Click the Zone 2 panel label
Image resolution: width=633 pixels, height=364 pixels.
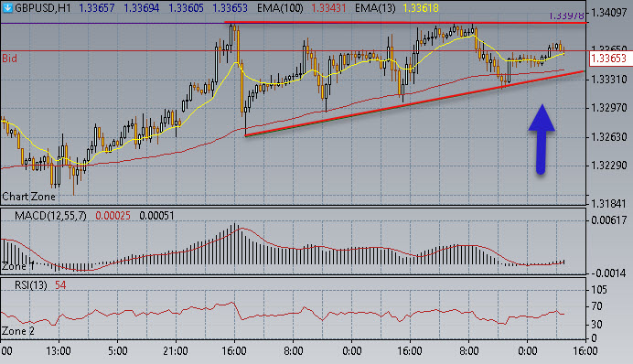(x=18, y=331)
